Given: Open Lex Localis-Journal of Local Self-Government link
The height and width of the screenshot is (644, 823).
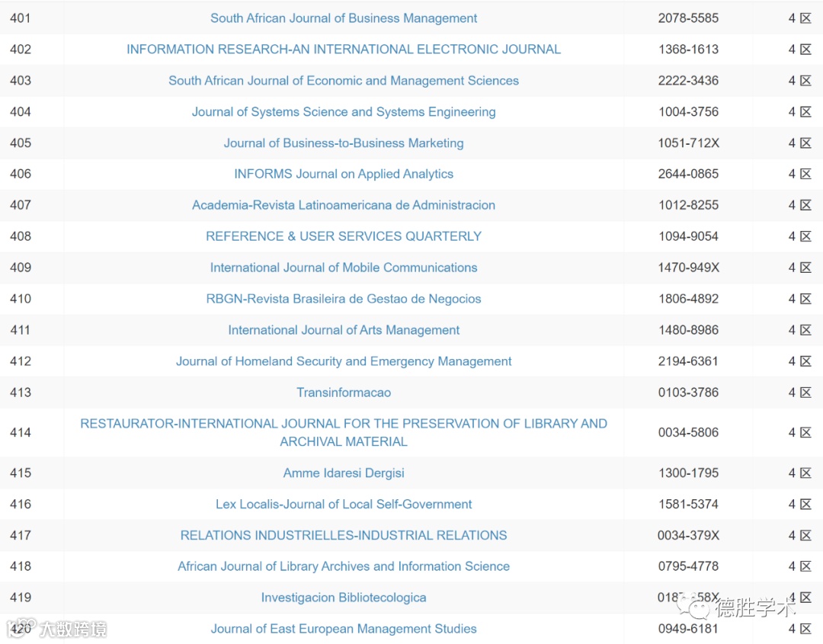Looking at the screenshot, I should coord(343,505).
